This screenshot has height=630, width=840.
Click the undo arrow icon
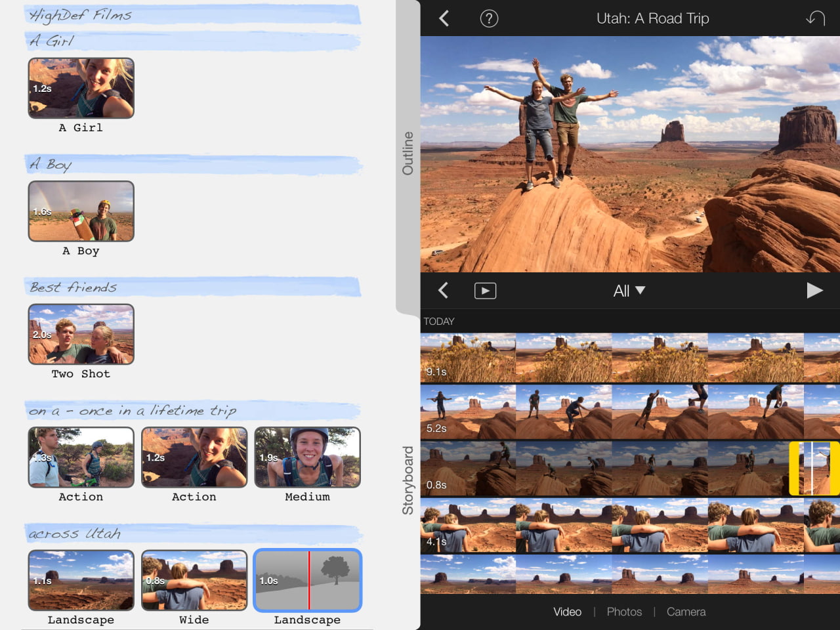pos(815,18)
